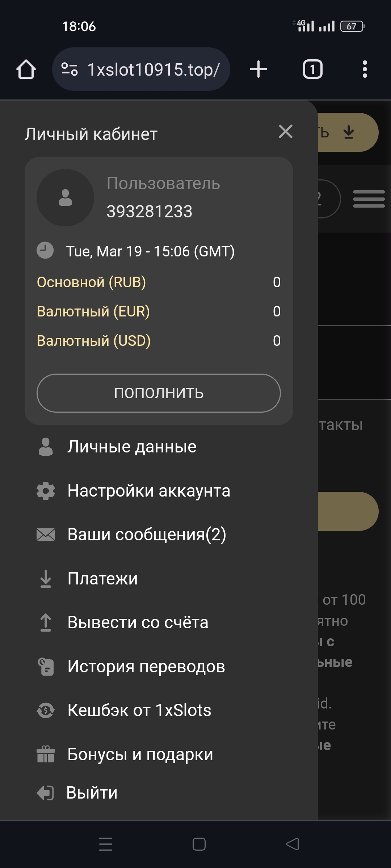Viewport: 391px width, 868px height.
Task: Open the browser three-dot menu
Action: pos(365,69)
